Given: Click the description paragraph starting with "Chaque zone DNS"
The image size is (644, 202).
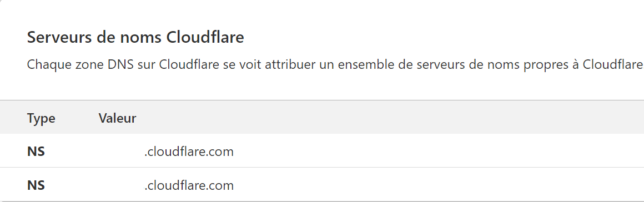Looking at the screenshot, I should [335, 64].
